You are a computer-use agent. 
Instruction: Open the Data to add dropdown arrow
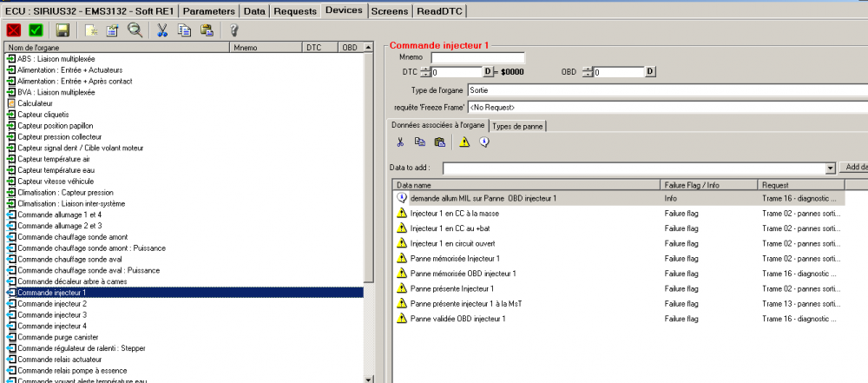coord(830,168)
